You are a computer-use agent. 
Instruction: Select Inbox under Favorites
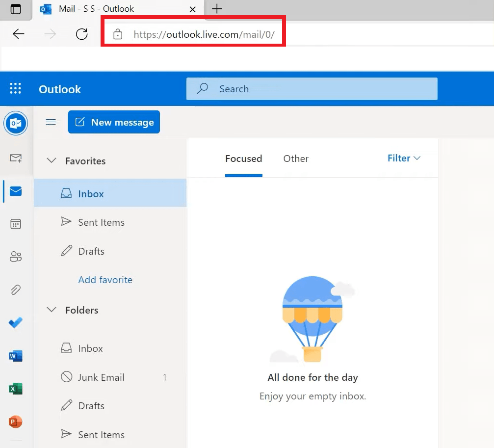point(110,193)
